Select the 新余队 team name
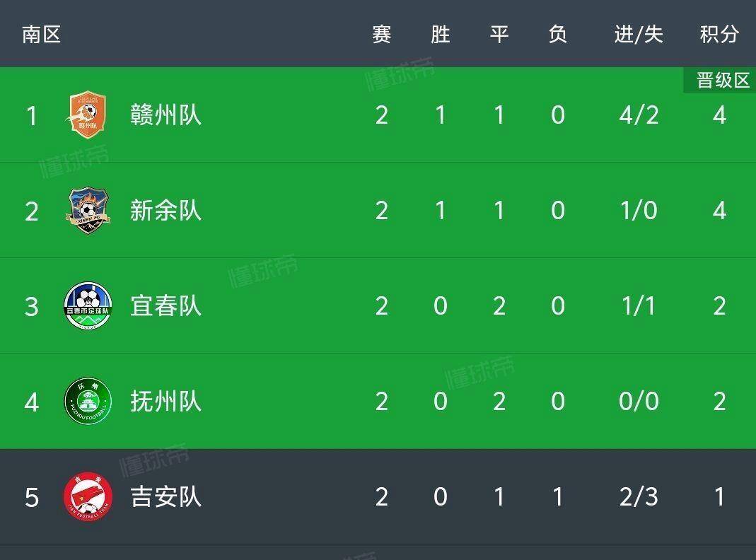The height and width of the screenshot is (560, 756). click(x=165, y=210)
